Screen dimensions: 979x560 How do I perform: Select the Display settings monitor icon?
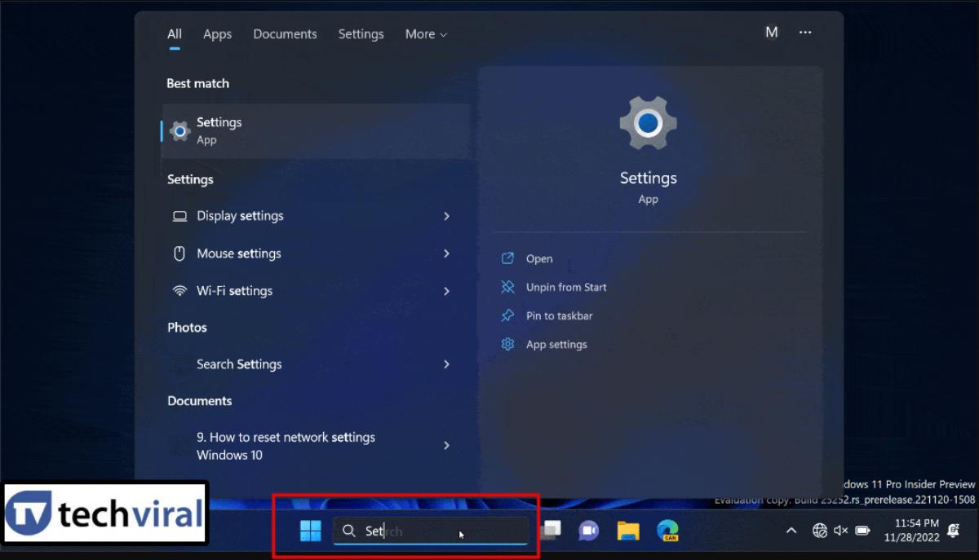click(179, 215)
